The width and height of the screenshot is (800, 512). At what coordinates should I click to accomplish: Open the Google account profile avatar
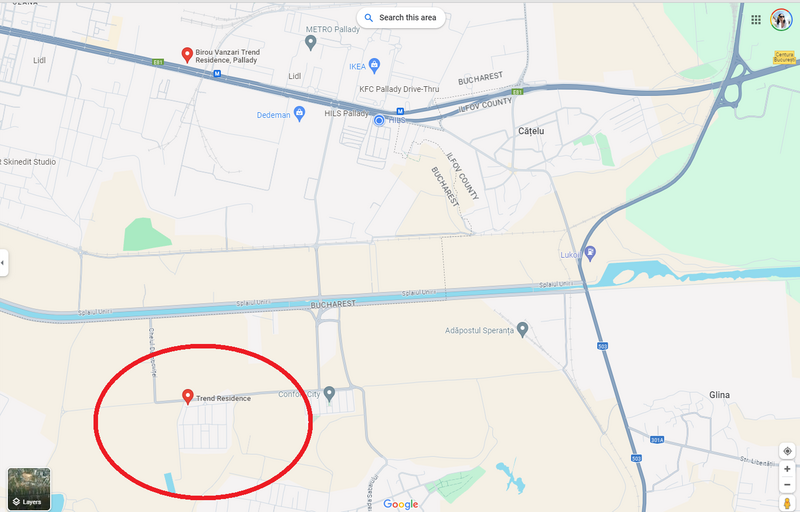tap(781, 20)
